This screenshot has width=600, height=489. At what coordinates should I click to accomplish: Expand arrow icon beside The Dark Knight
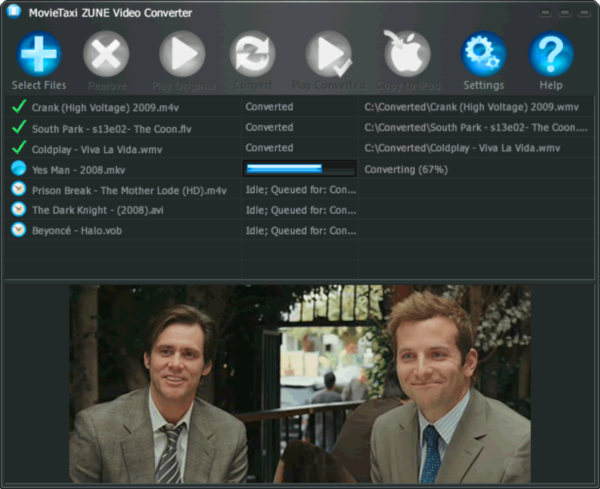pos(18,209)
